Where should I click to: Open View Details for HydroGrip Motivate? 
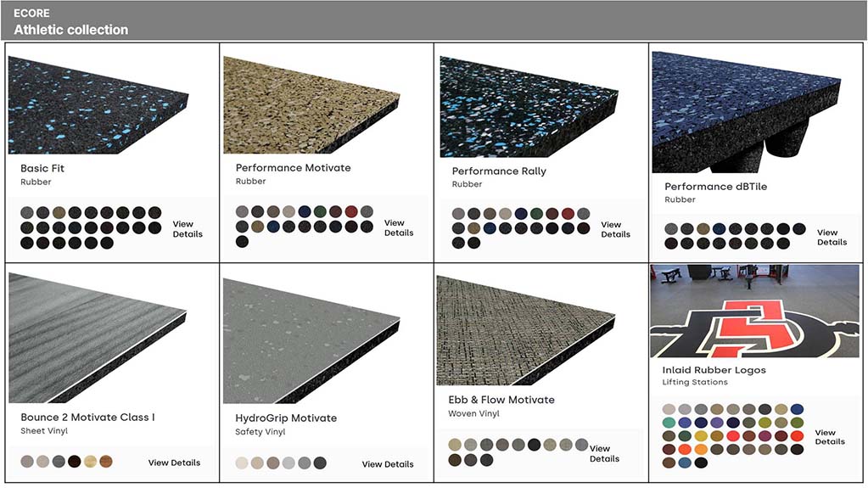[x=388, y=464]
